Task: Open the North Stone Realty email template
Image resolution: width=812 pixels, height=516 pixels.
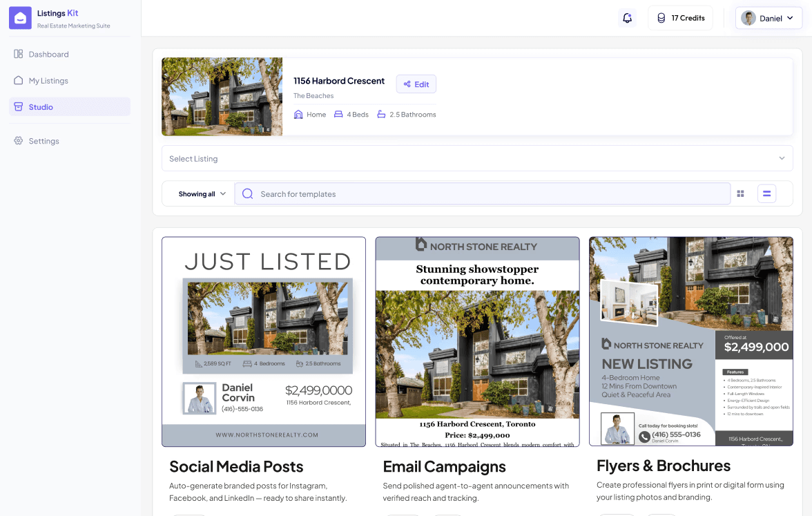Action: 478,342
